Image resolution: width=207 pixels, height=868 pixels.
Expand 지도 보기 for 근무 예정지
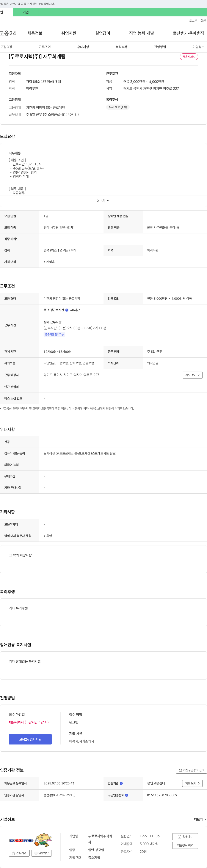coord(193,375)
